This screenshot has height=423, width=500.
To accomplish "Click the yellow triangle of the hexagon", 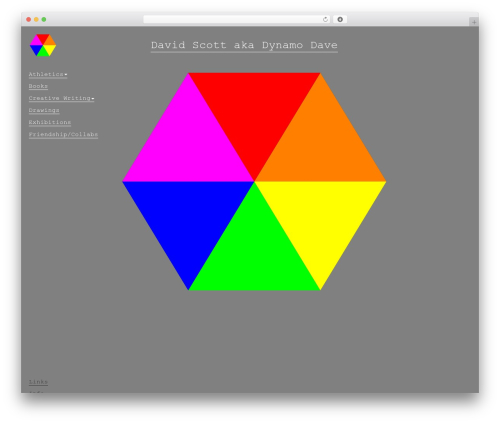I will tap(320, 218).
